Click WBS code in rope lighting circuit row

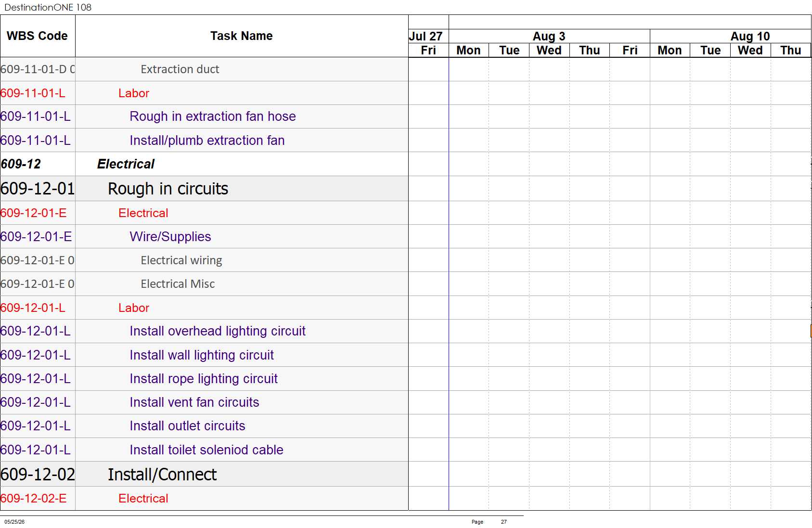tap(36, 379)
